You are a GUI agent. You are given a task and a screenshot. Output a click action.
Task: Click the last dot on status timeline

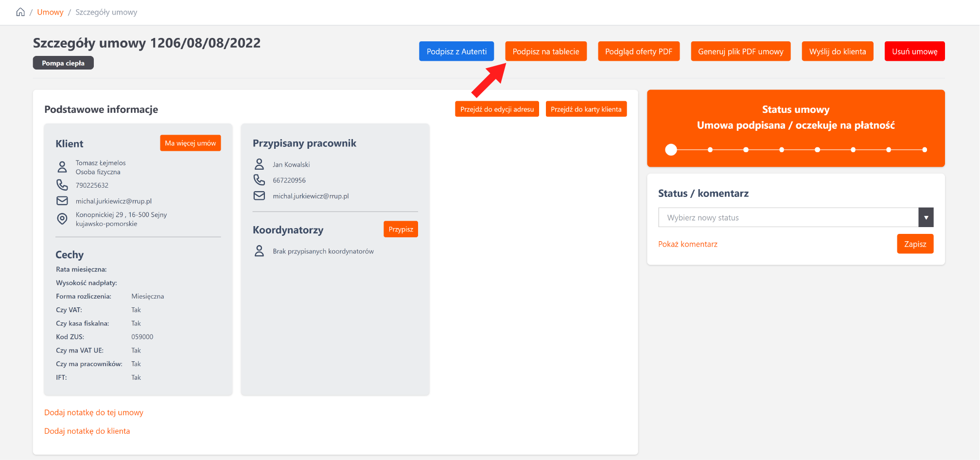pos(924,150)
